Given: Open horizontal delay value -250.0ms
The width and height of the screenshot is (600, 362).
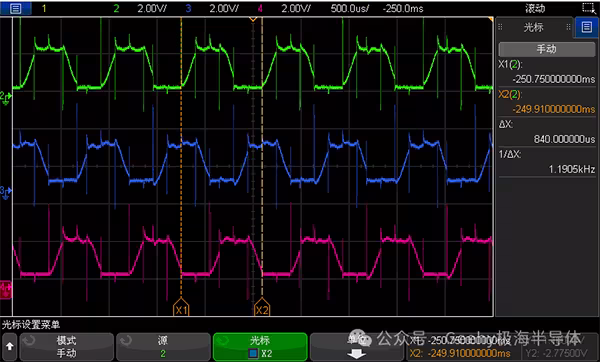Looking at the screenshot, I should pyautogui.click(x=403, y=8).
